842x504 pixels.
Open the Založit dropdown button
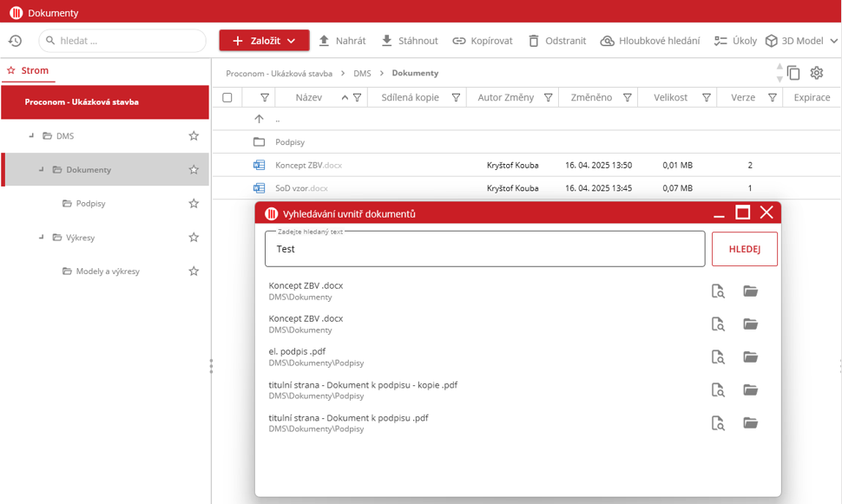(x=264, y=41)
